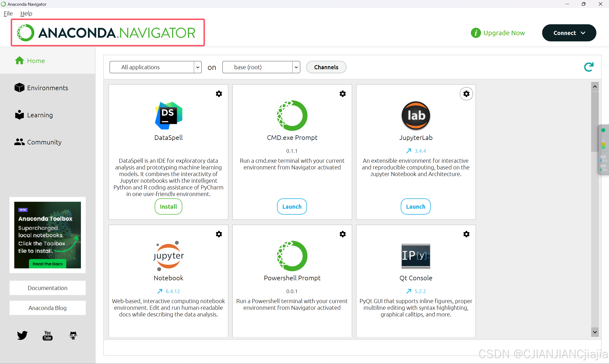This screenshot has width=609, height=364.
Task: Open the Powershell Prompt gear options
Action: pos(342,234)
